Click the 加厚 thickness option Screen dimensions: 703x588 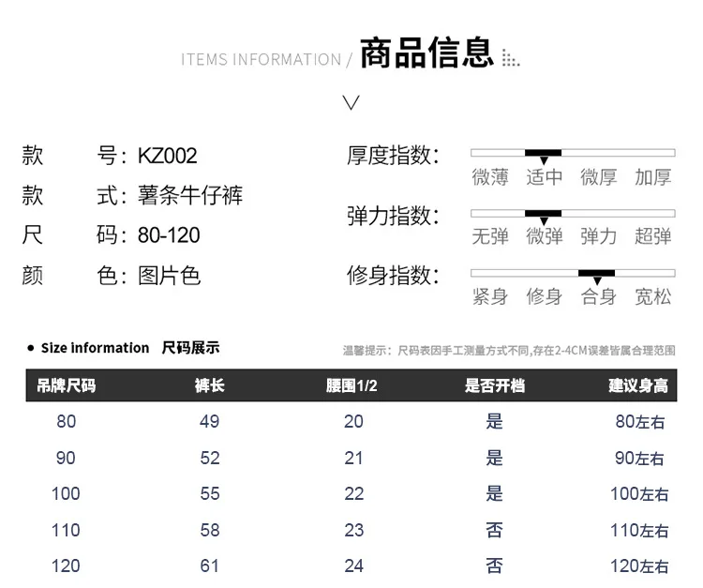[652, 177]
